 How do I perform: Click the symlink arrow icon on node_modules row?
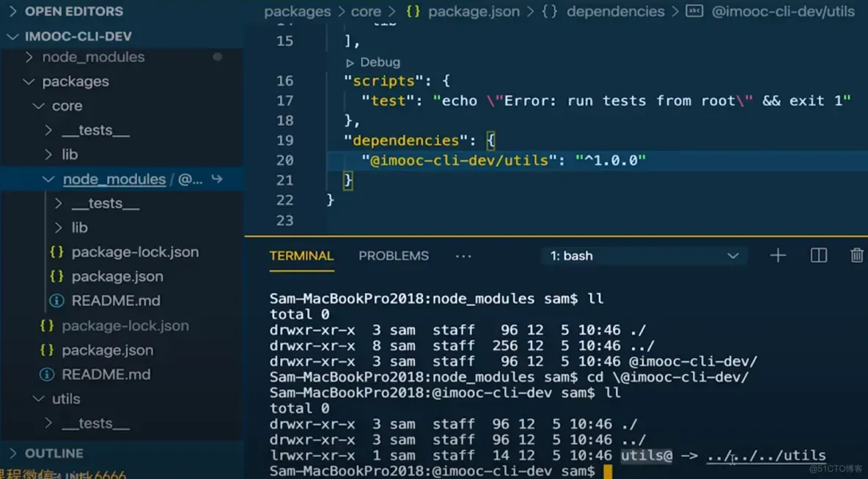tap(217, 179)
